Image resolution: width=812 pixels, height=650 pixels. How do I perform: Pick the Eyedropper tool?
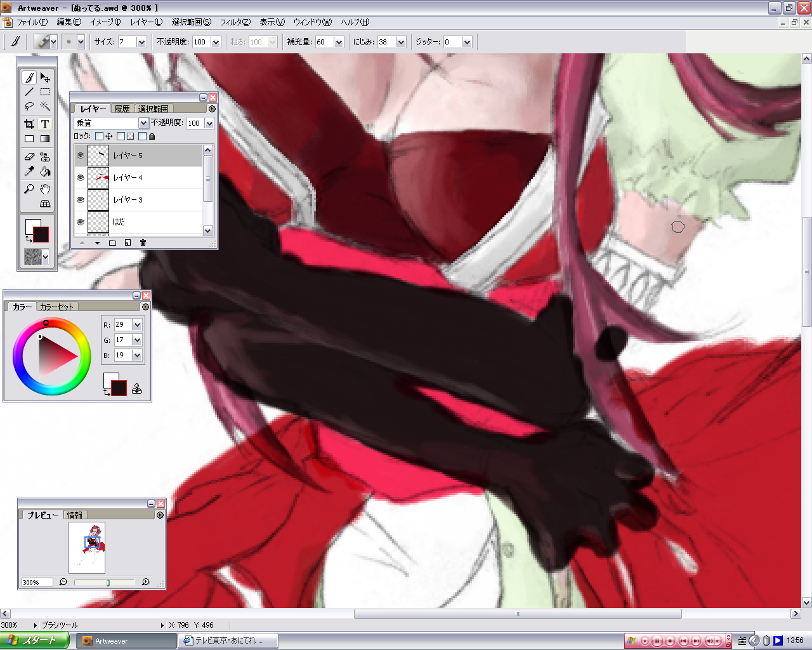click(x=29, y=171)
